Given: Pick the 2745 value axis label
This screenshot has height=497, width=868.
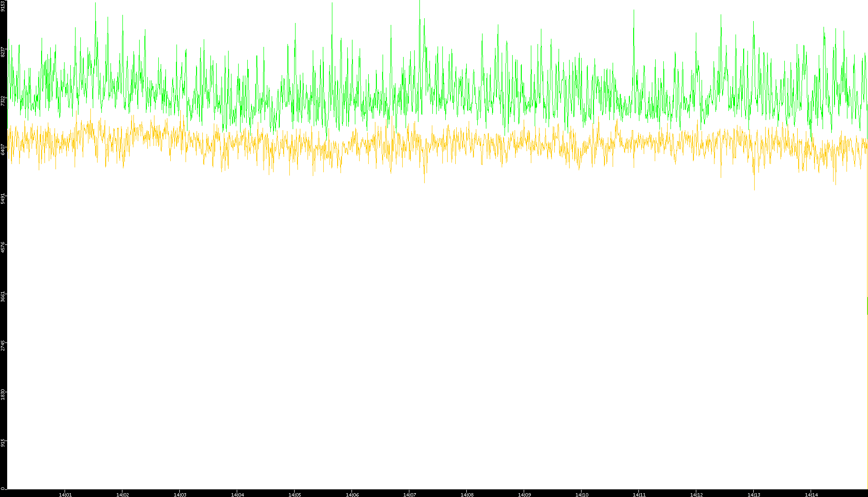Looking at the screenshot, I should (x=3, y=345).
